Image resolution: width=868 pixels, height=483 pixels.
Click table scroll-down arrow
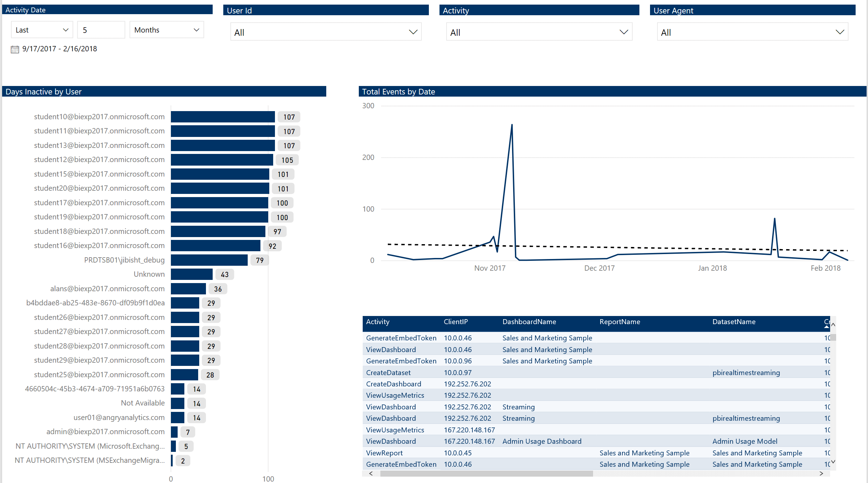coord(833,461)
